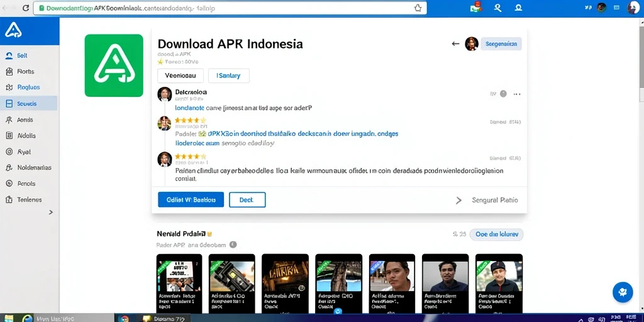Open the second app card with weapon image
Image resolution: width=644 pixels, height=322 pixels.
[x=231, y=284]
